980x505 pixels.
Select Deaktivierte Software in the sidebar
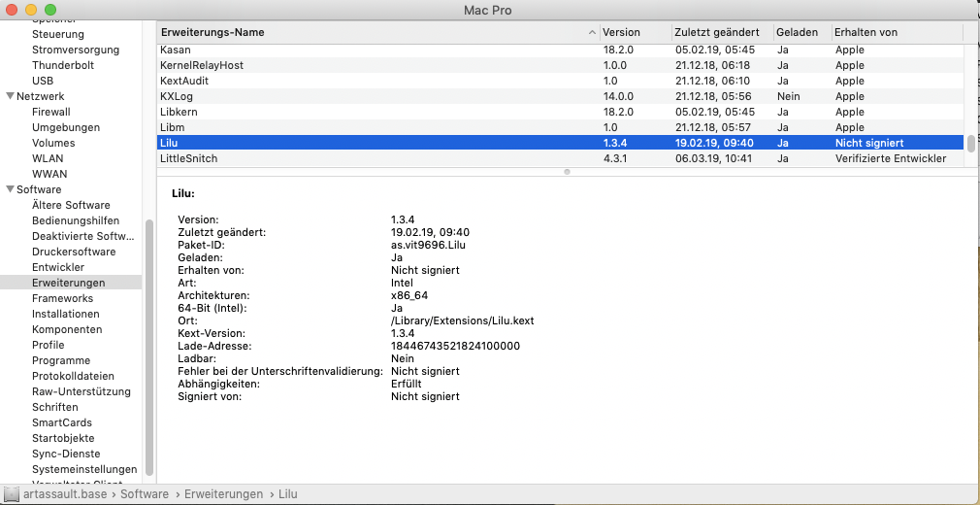(83, 236)
